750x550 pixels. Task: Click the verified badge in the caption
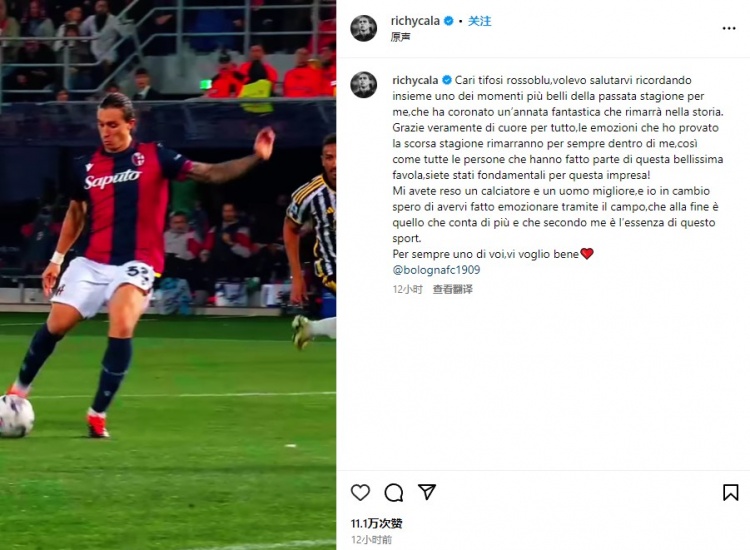(447, 80)
